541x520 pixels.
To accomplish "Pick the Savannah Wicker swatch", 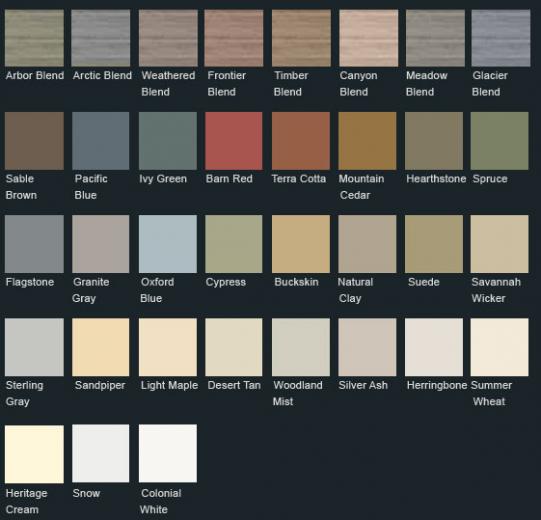I will (x=500, y=244).
